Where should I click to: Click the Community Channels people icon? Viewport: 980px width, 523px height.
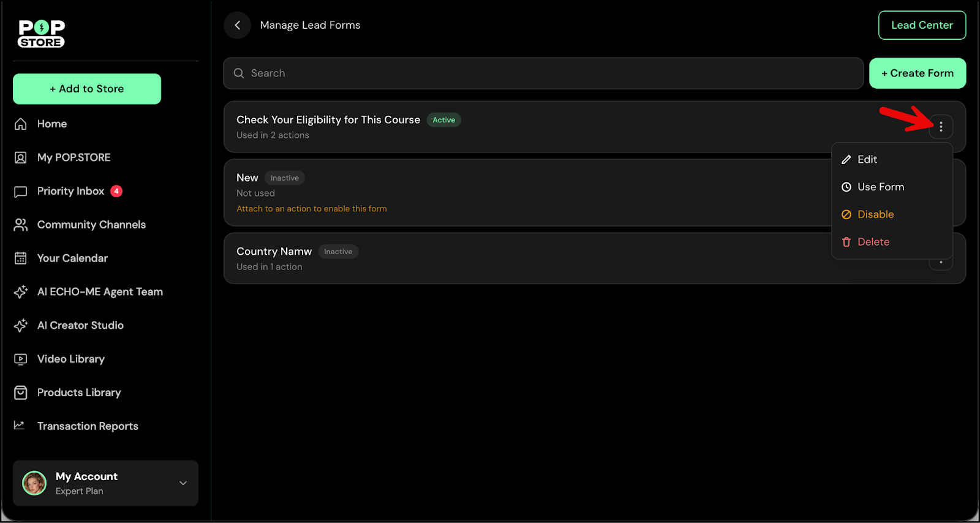(x=21, y=225)
